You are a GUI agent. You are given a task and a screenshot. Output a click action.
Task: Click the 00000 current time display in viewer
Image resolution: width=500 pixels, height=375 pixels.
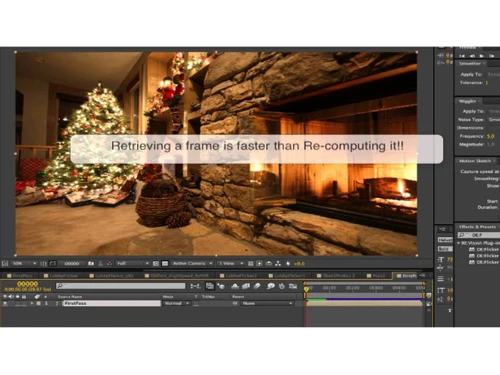71,263
